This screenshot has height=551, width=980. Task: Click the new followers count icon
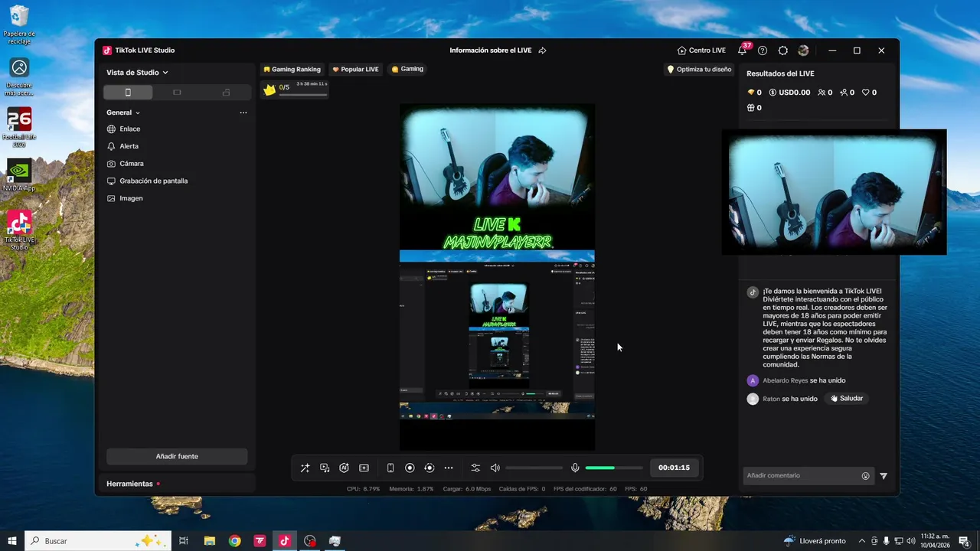(x=847, y=93)
